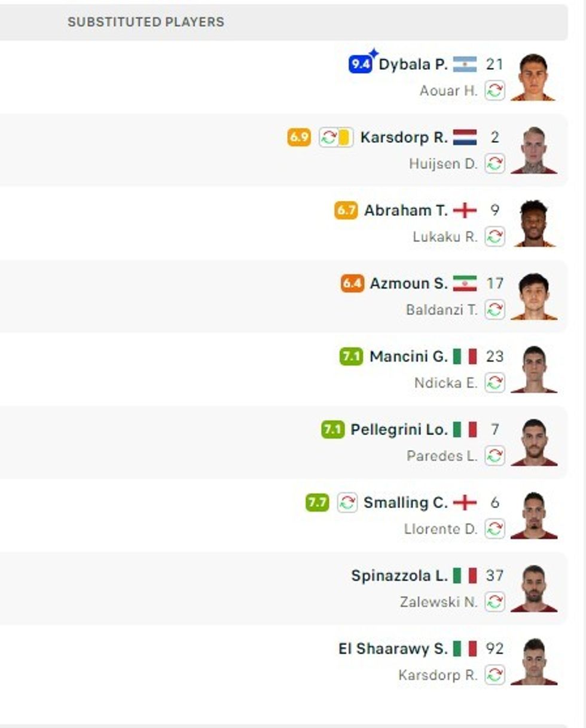
Task: Click the Argentina flag beside Dybala P.
Action: 465,65
